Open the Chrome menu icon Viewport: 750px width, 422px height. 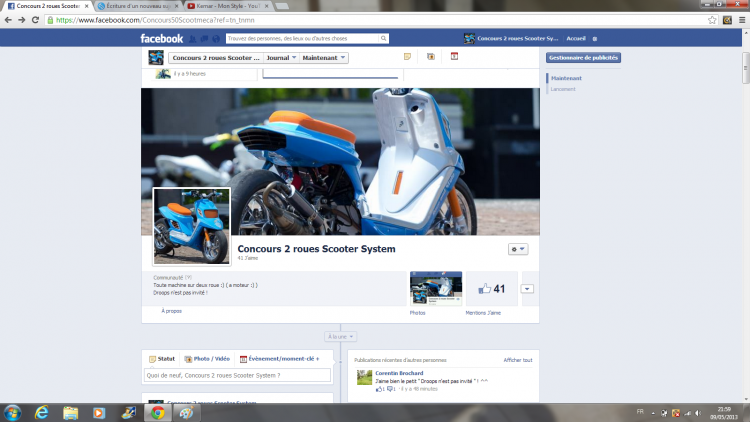pos(742,20)
